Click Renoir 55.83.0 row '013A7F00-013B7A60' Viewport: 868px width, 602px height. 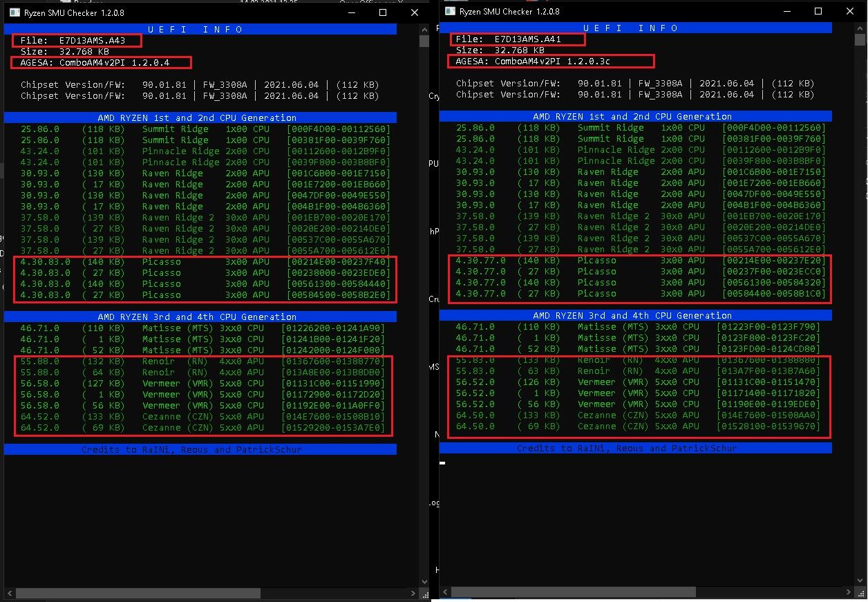point(638,370)
